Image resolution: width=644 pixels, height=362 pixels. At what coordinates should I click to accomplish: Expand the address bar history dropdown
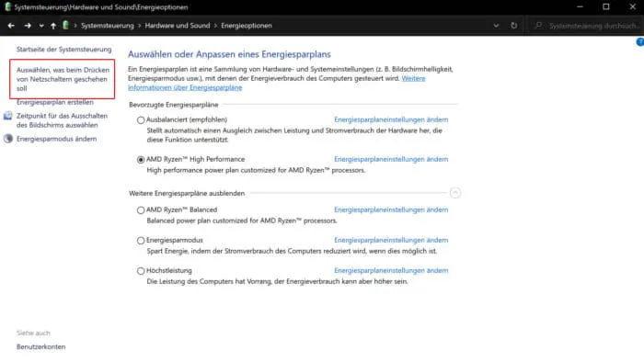496,26
